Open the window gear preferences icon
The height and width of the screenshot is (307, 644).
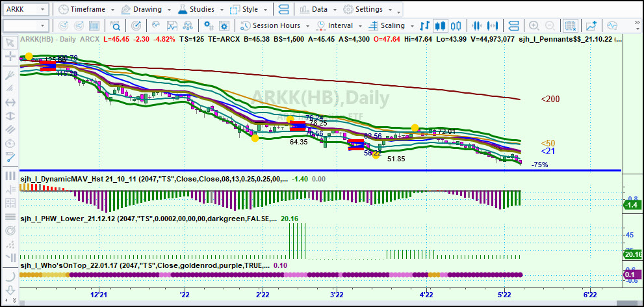point(224,25)
